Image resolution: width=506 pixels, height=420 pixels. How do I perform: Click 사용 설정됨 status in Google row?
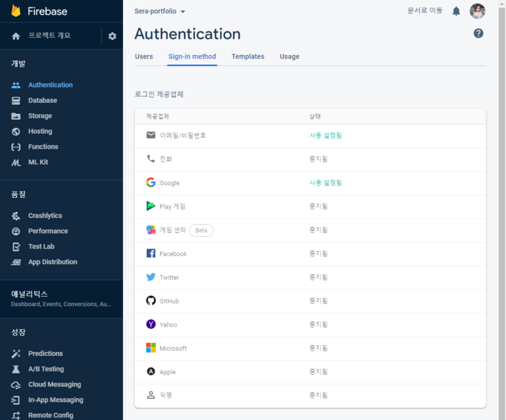coord(325,183)
